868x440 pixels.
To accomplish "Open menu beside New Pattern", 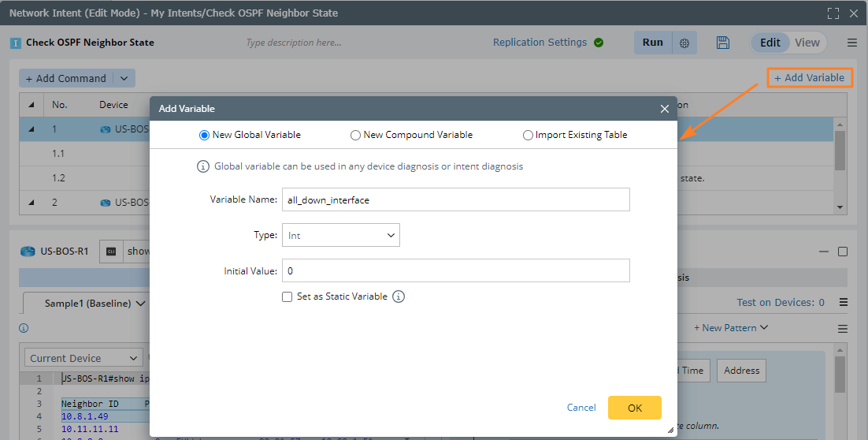I will coord(843,329).
